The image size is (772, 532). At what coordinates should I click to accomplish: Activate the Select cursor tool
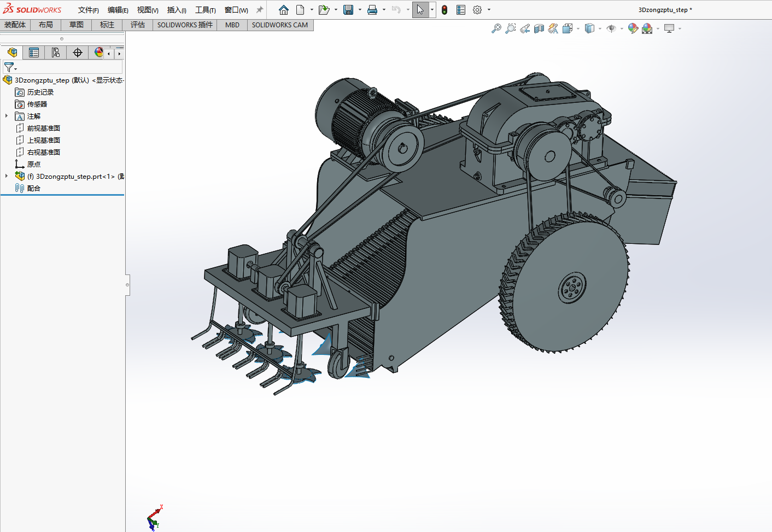pyautogui.click(x=420, y=10)
